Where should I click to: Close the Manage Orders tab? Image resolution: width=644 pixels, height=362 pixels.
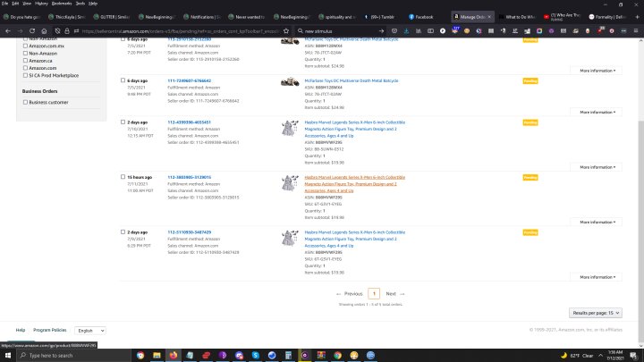coord(489,17)
